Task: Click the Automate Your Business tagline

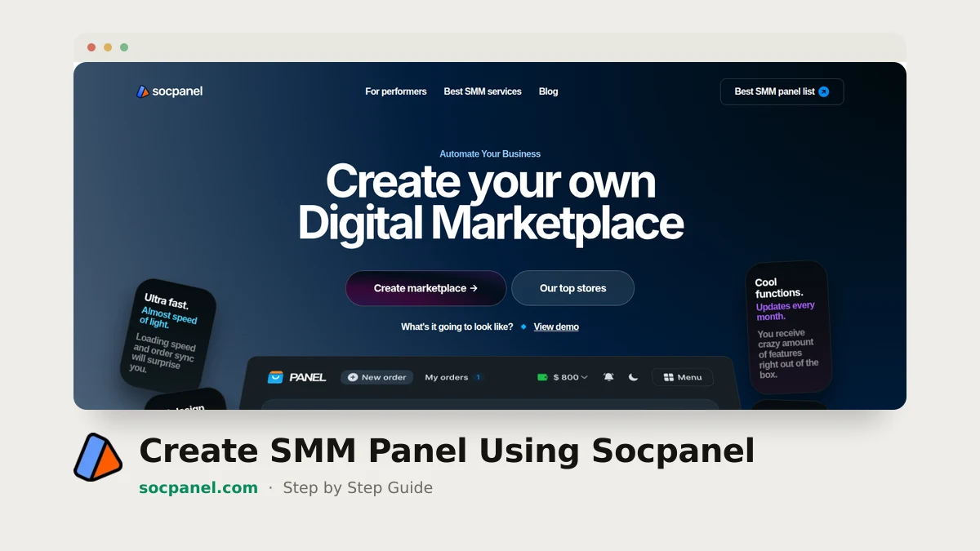Action: 490,153
